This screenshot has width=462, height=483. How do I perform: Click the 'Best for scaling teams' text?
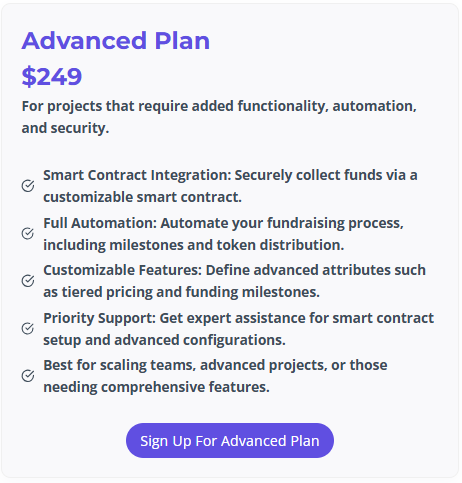(119, 365)
